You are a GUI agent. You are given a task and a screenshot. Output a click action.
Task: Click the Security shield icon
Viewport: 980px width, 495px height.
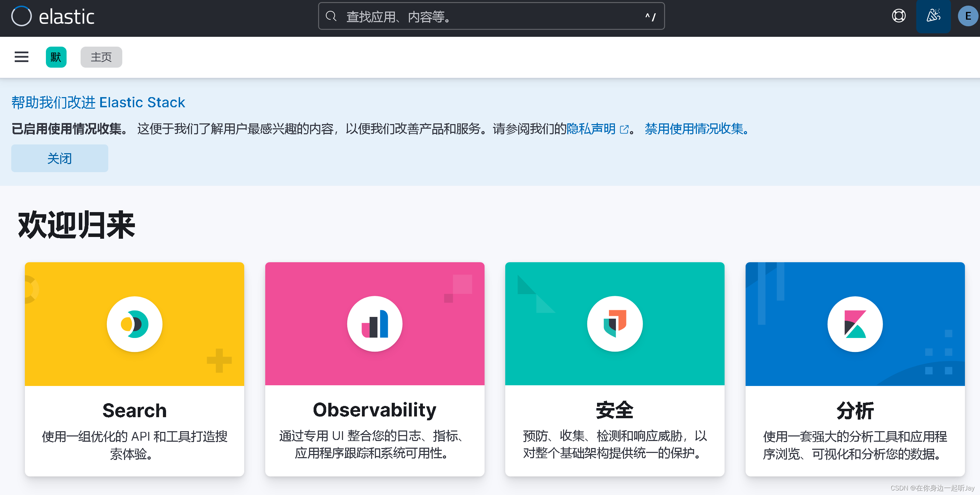615,324
